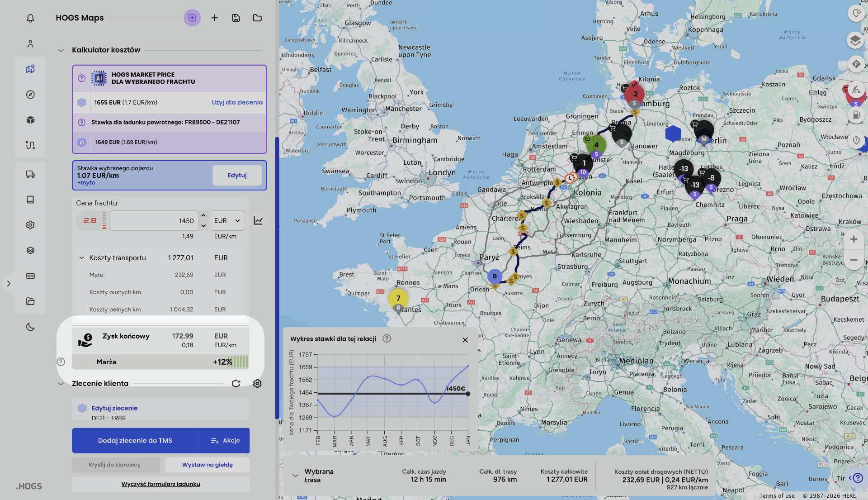The width and height of the screenshot is (868, 500).
Task: Collapse the Koszty transportu row
Action: (x=82, y=258)
